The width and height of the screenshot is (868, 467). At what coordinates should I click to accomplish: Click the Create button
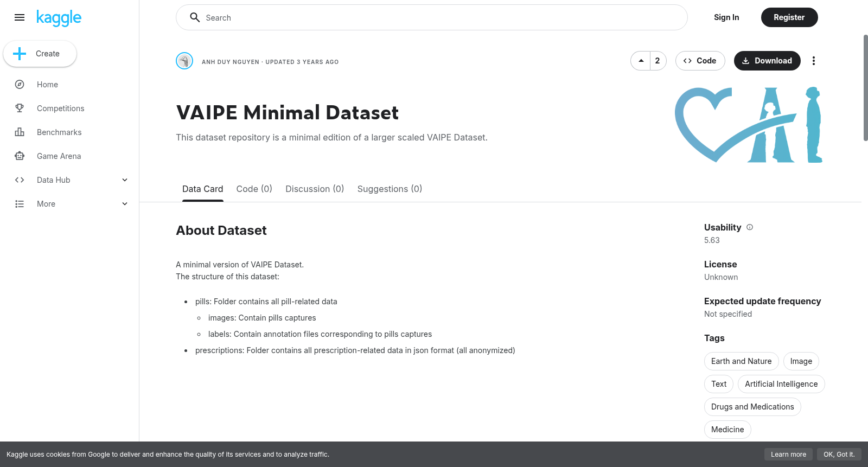tap(40, 54)
